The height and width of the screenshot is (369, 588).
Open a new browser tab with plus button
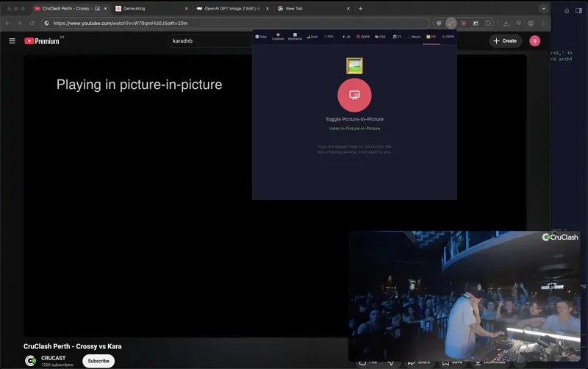point(360,9)
